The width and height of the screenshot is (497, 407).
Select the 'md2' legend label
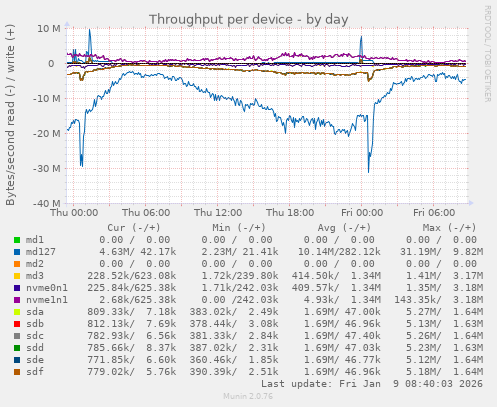point(35,264)
